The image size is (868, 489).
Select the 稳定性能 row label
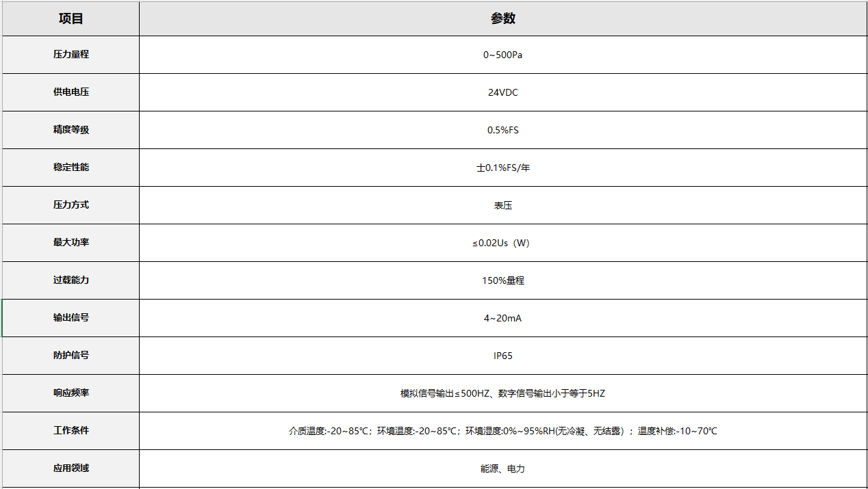(71, 168)
